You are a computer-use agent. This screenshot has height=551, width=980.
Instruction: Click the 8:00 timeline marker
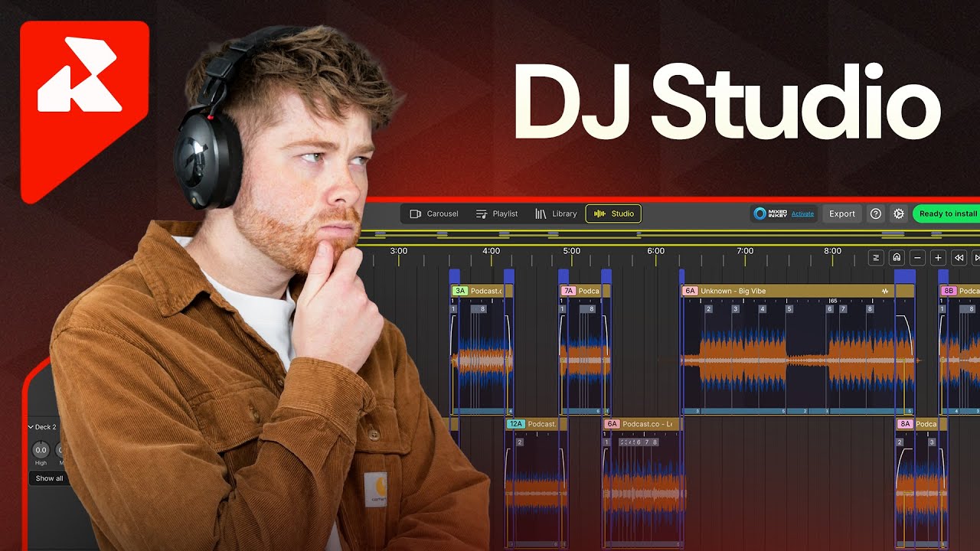coord(832,251)
